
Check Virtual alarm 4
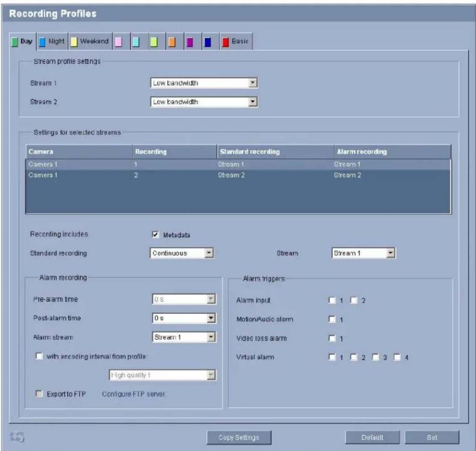(x=397, y=357)
